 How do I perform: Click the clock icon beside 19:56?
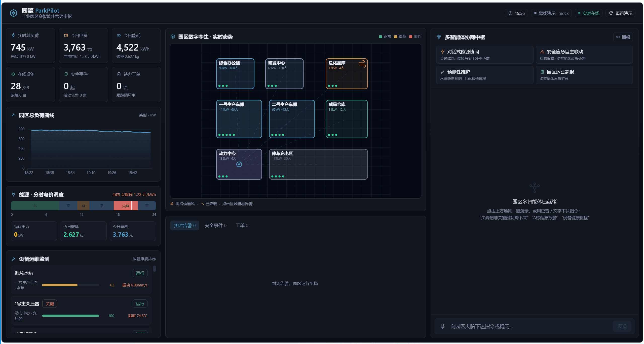(x=510, y=13)
